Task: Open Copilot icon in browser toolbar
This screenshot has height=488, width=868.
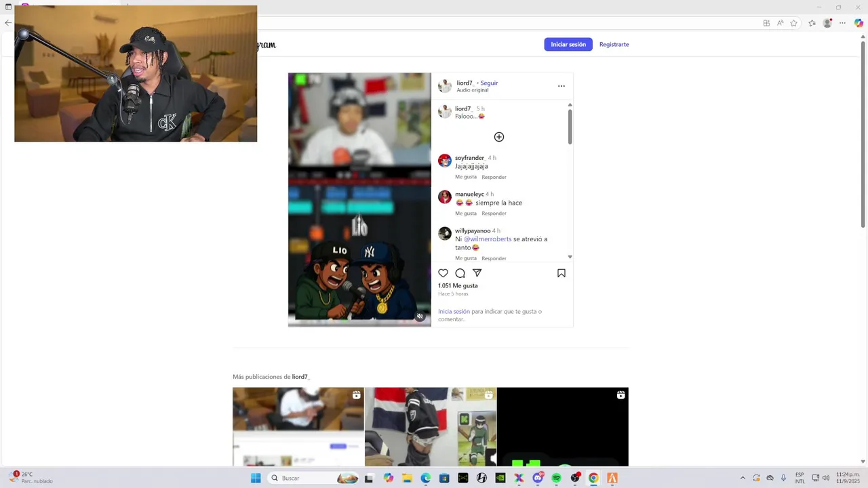Action: [859, 23]
